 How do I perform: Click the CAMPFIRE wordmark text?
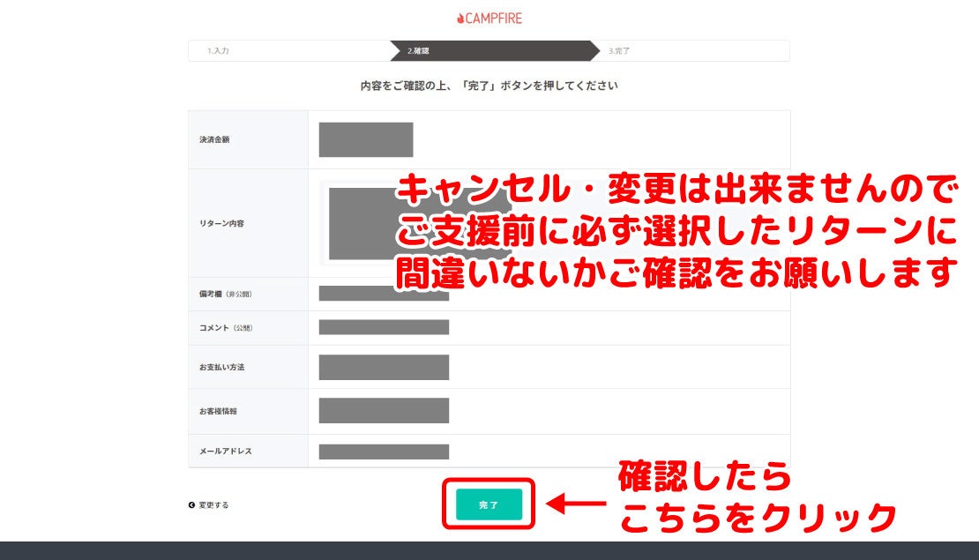494,18
